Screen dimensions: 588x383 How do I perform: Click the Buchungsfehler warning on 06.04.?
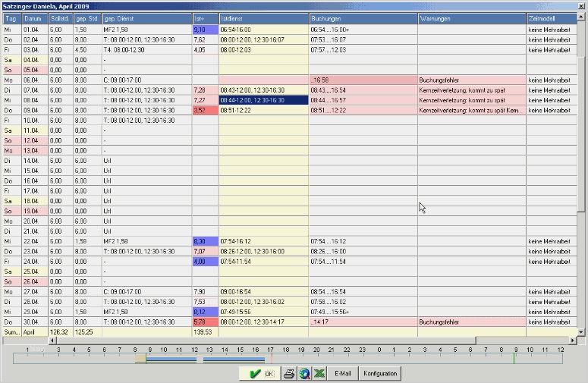[472, 80]
